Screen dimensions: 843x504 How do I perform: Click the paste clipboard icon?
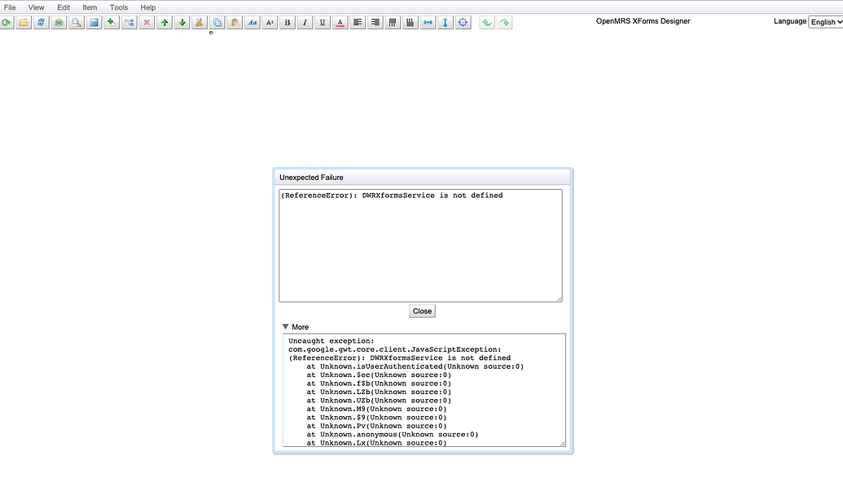tap(235, 23)
